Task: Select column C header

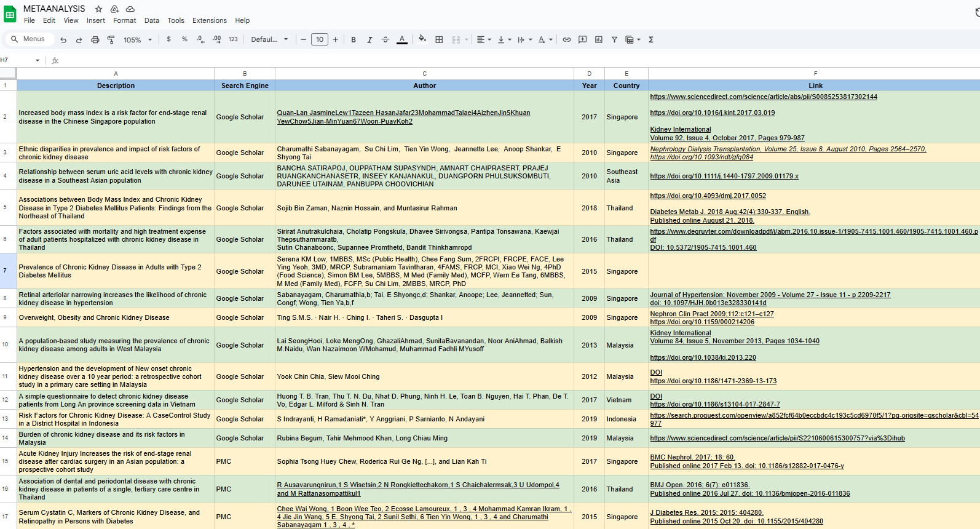Action: tap(424, 73)
